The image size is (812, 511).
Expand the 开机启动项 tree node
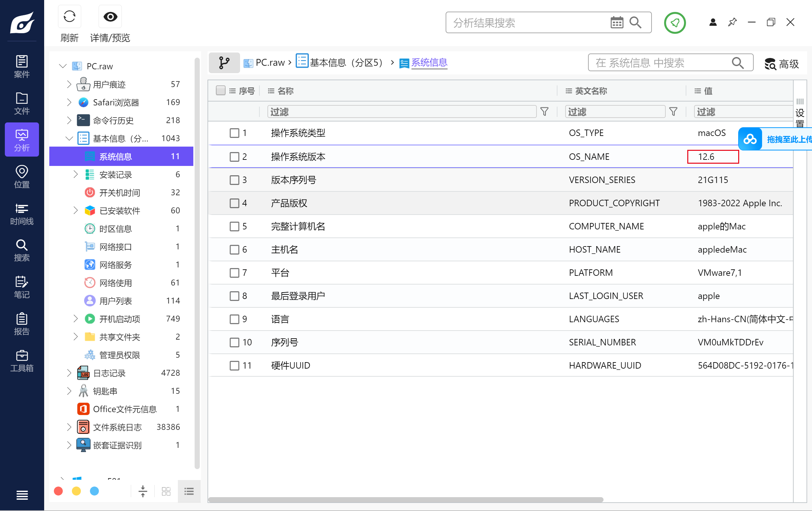(75, 319)
